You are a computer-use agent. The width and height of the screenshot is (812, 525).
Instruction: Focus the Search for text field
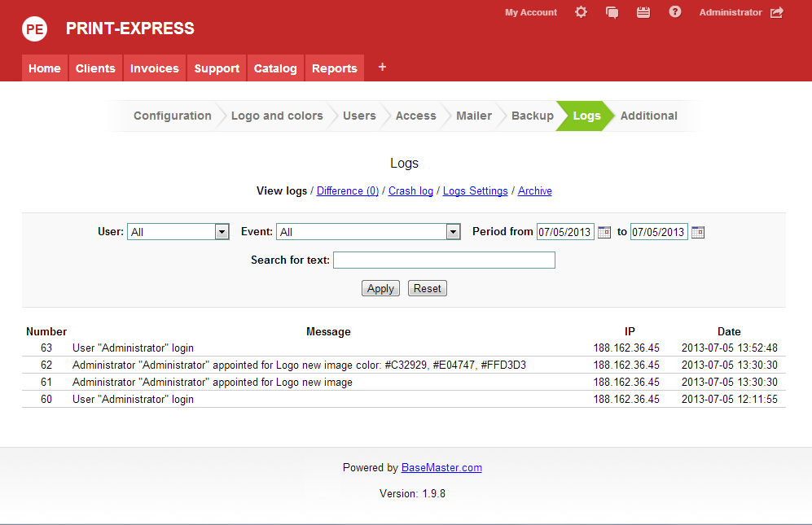445,260
